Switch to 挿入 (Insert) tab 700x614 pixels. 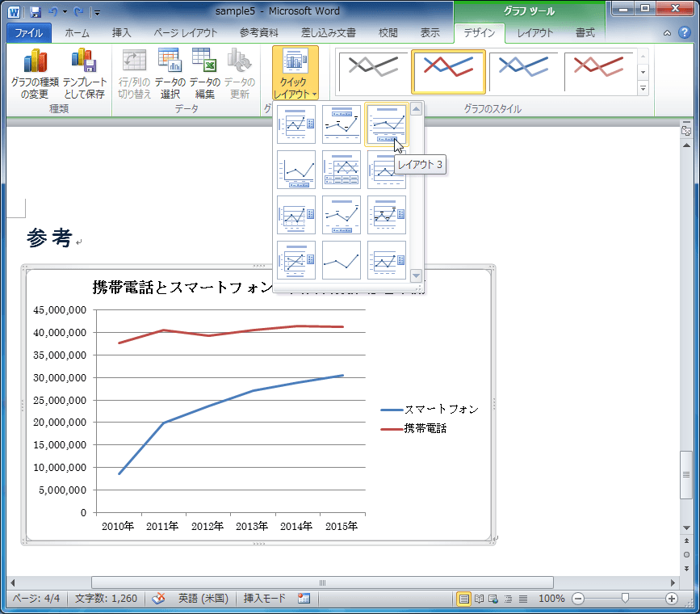pyautogui.click(x=121, y=33)
